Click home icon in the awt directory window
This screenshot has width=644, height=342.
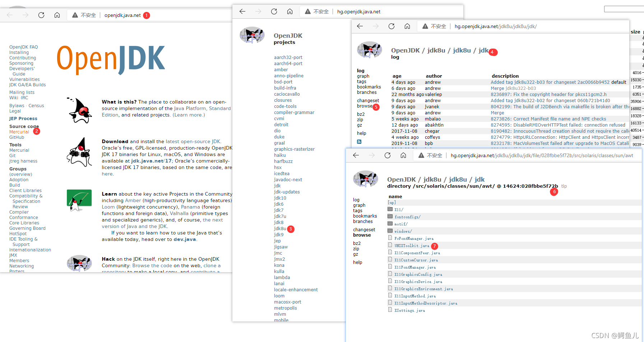pyautogui.click(x=403, y=155)
